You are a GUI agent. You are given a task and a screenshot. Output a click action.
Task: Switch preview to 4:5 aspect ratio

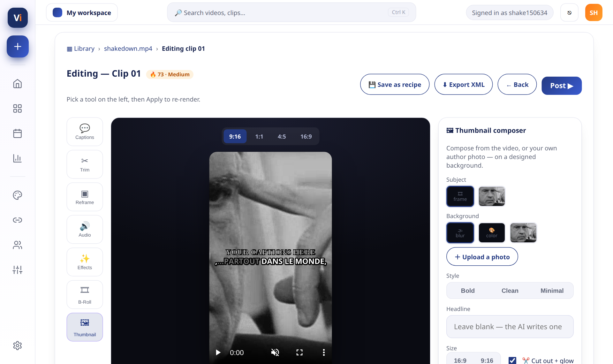[282, 136]
